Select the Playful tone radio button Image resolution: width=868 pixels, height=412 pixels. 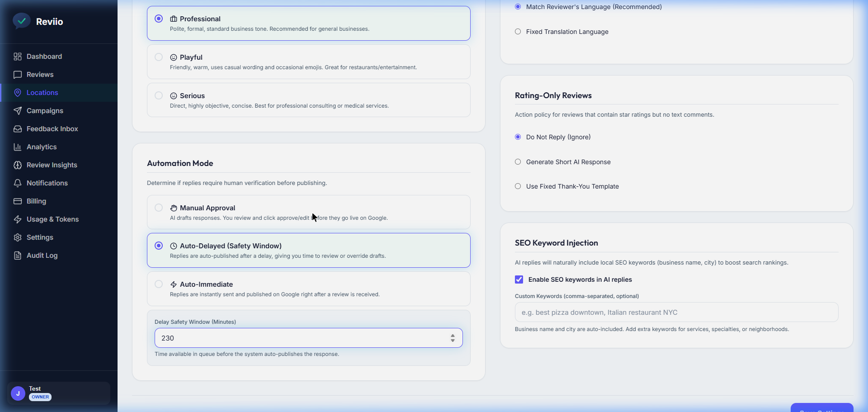click(x=159, y=57)
